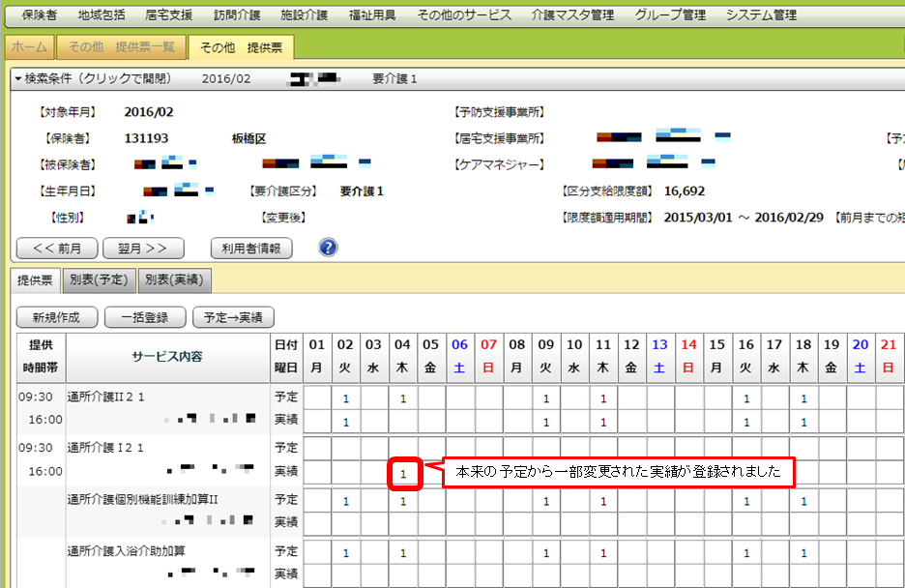905x588 pixels.
Task: Open the 居宅支援 menu
Action: 168,15
